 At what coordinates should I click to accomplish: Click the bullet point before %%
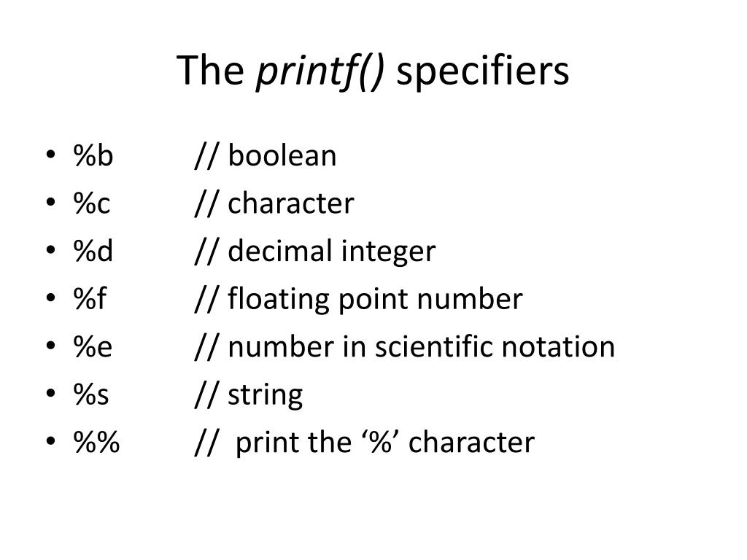point(50,440)
